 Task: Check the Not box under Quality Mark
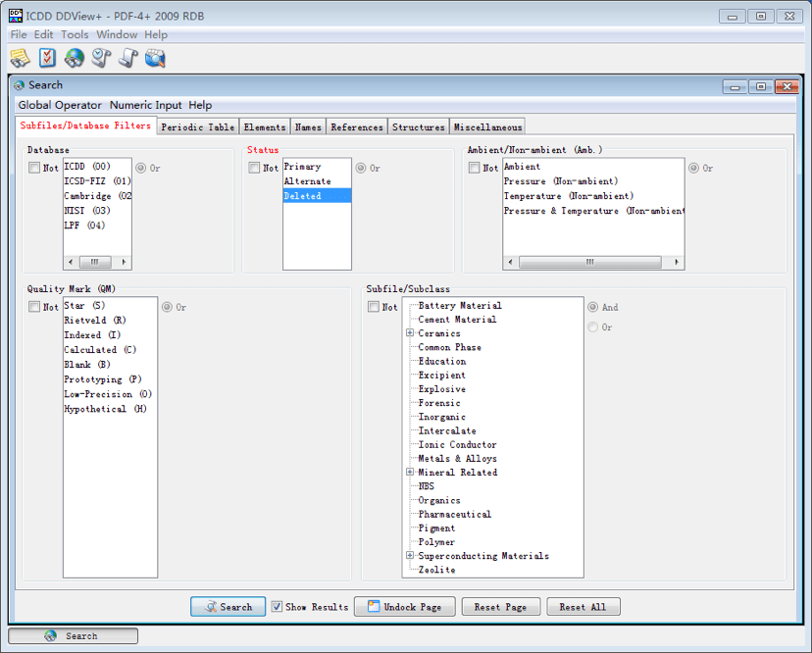(35, 307)
